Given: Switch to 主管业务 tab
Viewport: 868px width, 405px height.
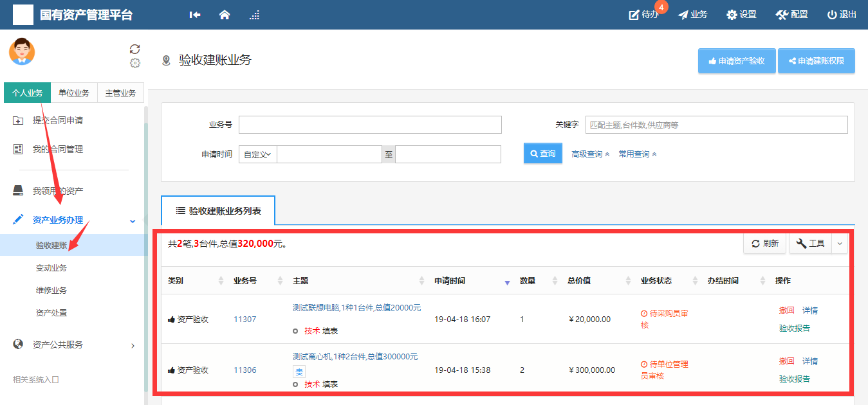Looking at the screenshot, I should click(x=120, y=93).
